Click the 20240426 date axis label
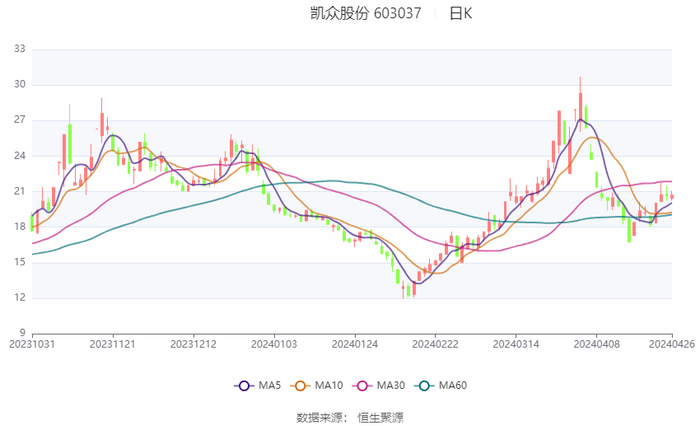This screenshot has width=700, height=426. click(x=672, y=344)
